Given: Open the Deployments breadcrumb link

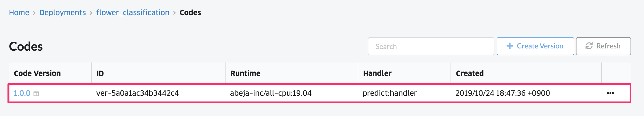Looking at the screenshot, I should tap(62, 13).
